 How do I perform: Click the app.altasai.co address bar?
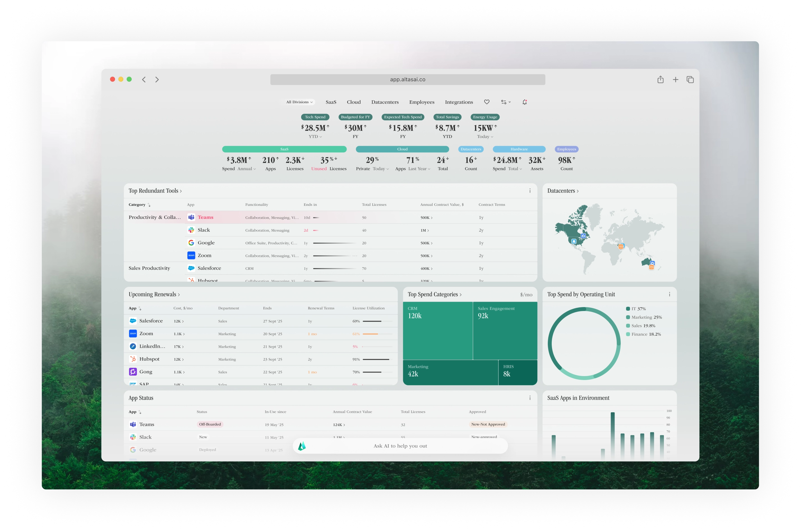click(408, 79)
